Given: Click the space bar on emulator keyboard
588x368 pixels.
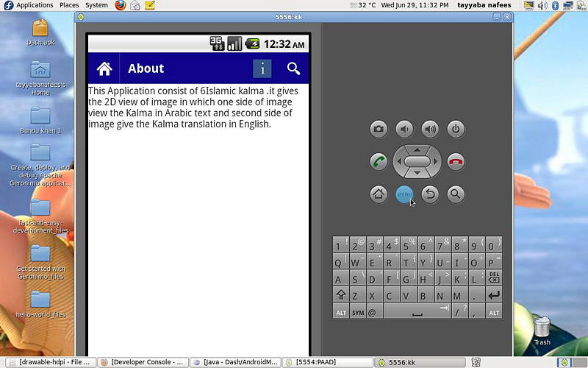Looking at the screenshot, I should (417, 311).
